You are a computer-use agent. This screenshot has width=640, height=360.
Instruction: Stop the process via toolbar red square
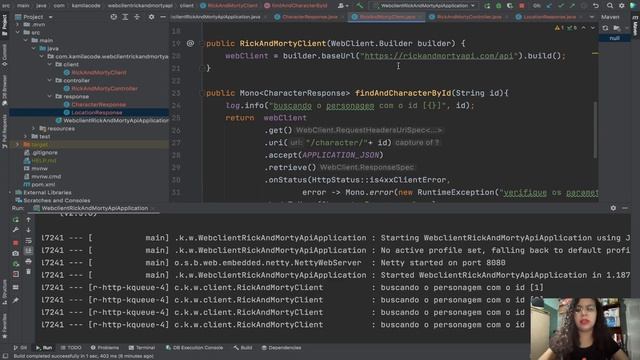click(522, 6)
